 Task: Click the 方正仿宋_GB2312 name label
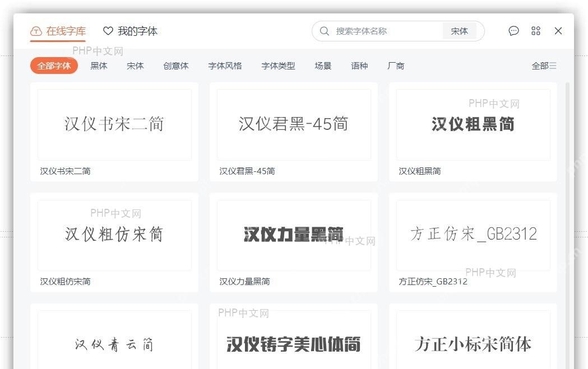[x=433, y=281]
